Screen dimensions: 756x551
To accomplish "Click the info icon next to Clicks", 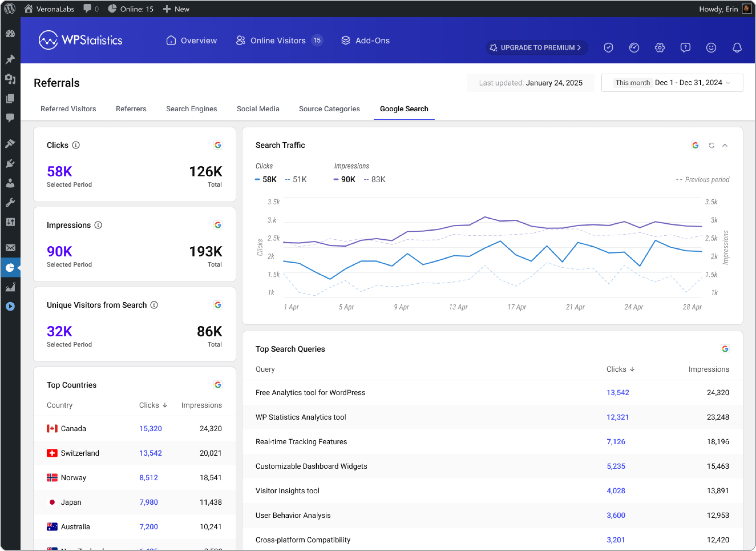I will click(76, 145).
